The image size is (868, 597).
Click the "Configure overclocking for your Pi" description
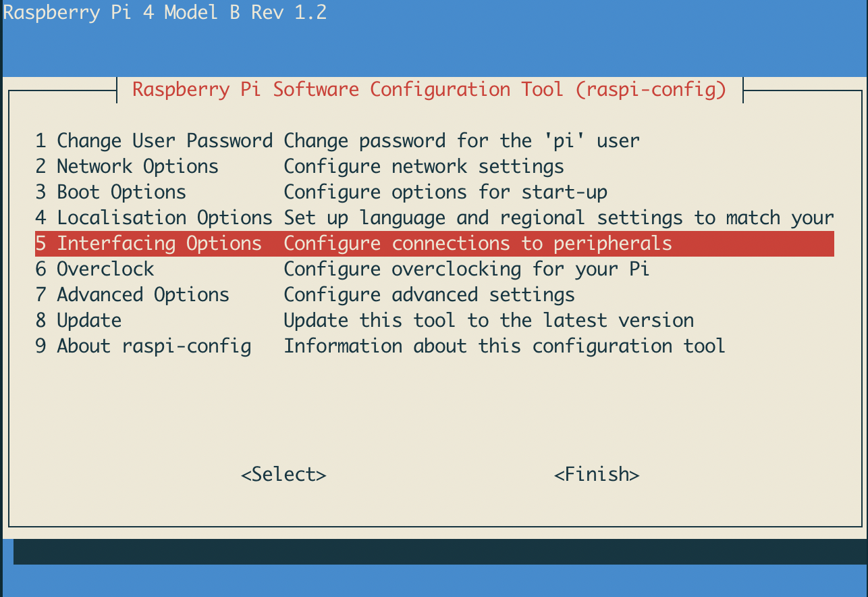coord(466,269)
